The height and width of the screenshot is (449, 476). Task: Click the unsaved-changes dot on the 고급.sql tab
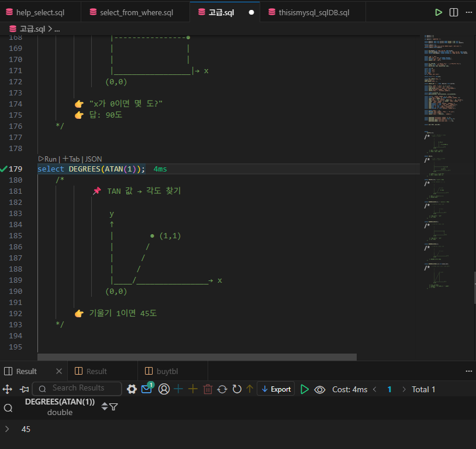pos(251,12)
